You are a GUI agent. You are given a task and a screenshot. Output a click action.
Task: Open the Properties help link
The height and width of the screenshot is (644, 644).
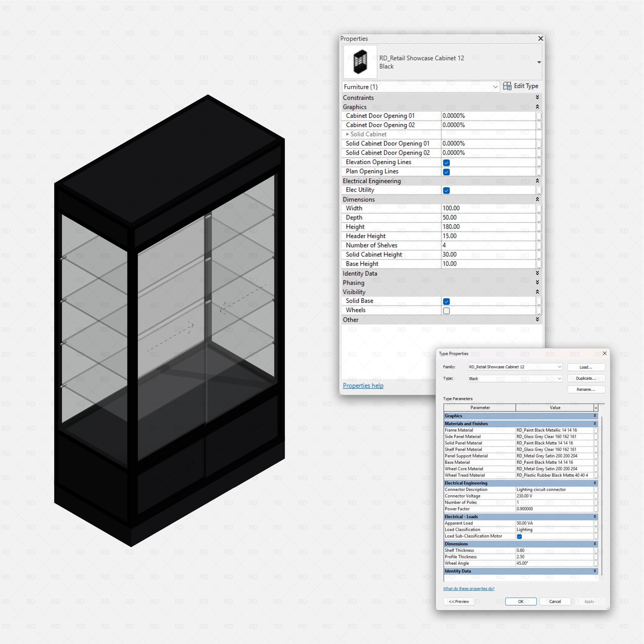click(x=363, y=385)
